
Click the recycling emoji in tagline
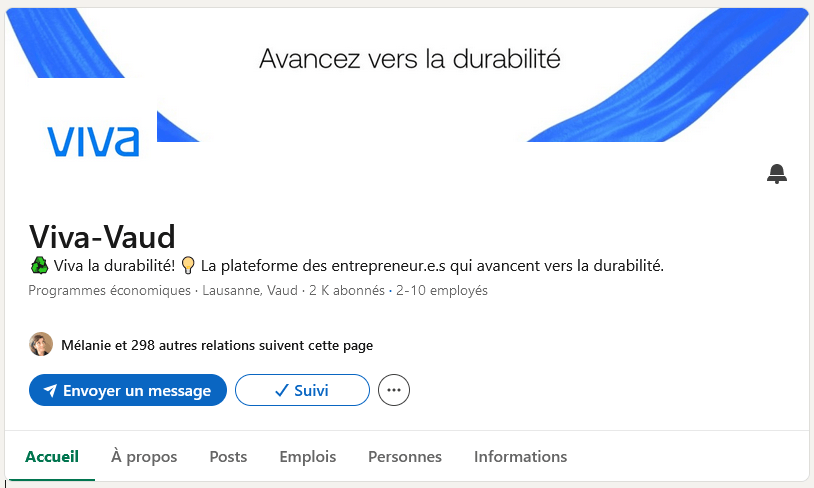(39, 266)
